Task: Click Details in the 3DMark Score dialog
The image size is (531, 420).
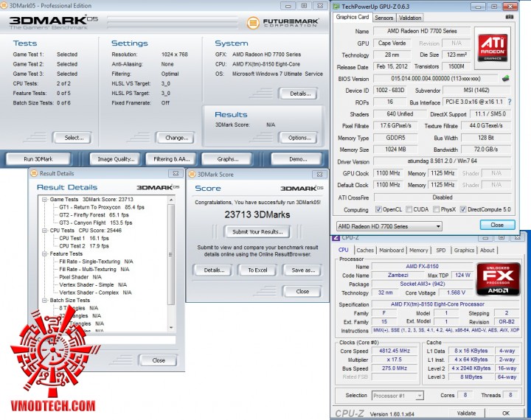Action: 214,270
